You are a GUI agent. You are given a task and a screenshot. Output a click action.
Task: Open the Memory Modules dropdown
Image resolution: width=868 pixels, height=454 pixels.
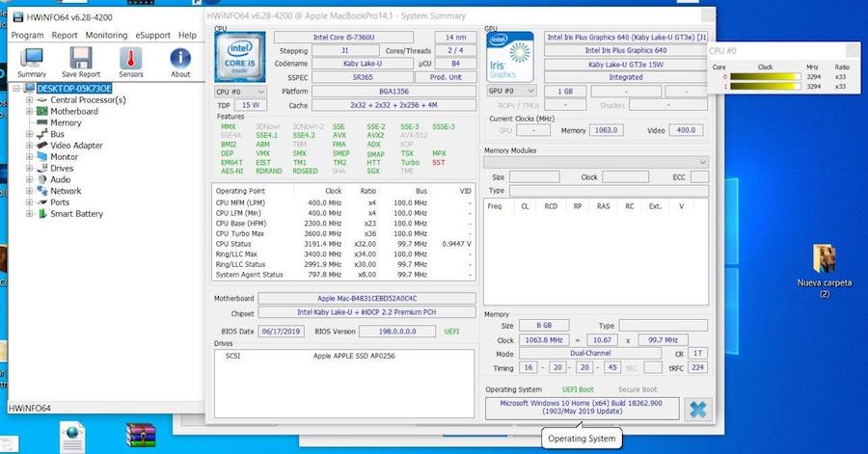pos(596,162)
